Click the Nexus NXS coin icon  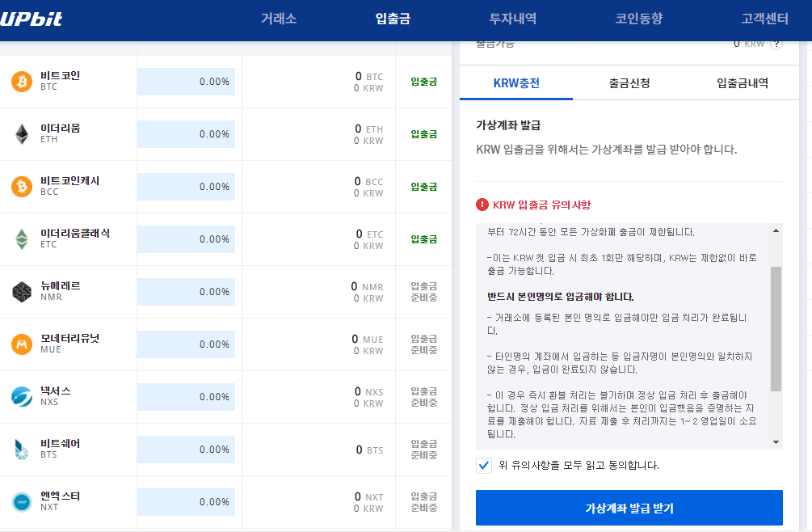(x=21, y=396)
